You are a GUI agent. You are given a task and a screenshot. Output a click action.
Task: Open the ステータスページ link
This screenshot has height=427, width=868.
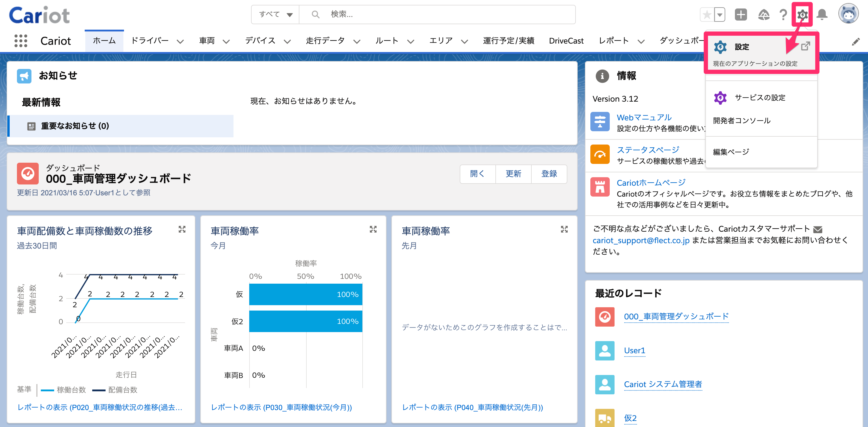648,150
